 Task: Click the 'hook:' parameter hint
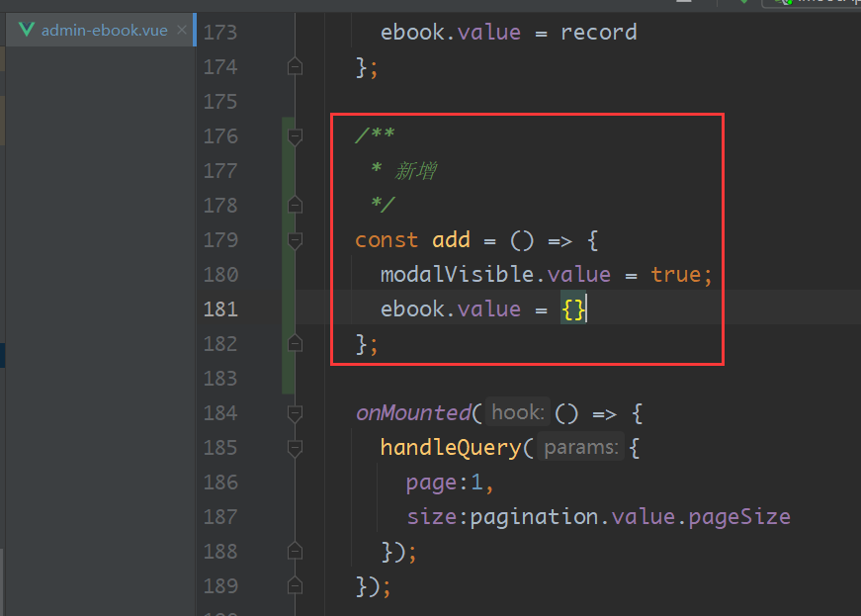click(518, 412)
